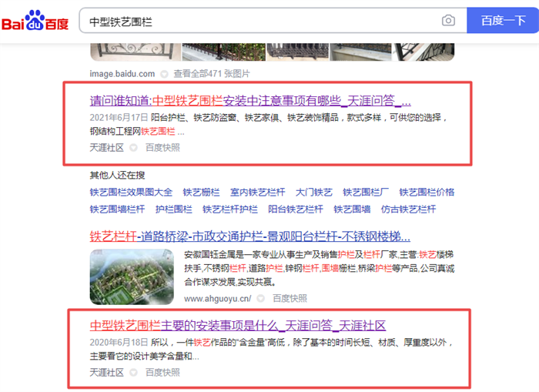This screenshot has width=539, height=392.
Task: Click the Baidu logo
Action: (x=35, y=21)
